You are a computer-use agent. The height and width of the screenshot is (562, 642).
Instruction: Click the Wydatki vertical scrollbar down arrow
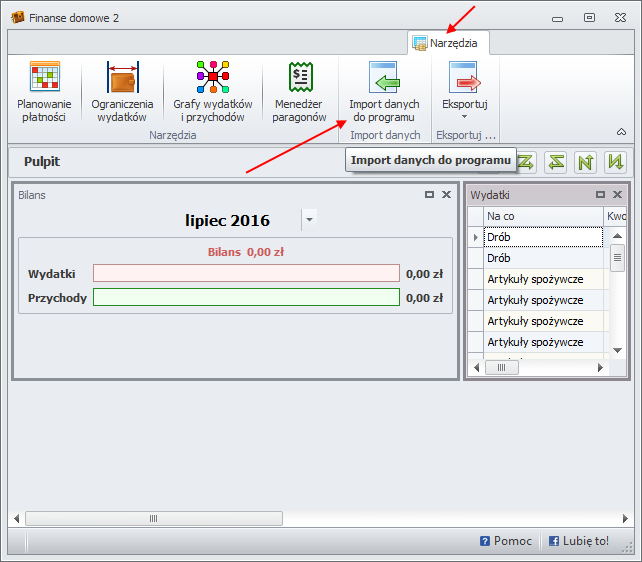[617, 350]
